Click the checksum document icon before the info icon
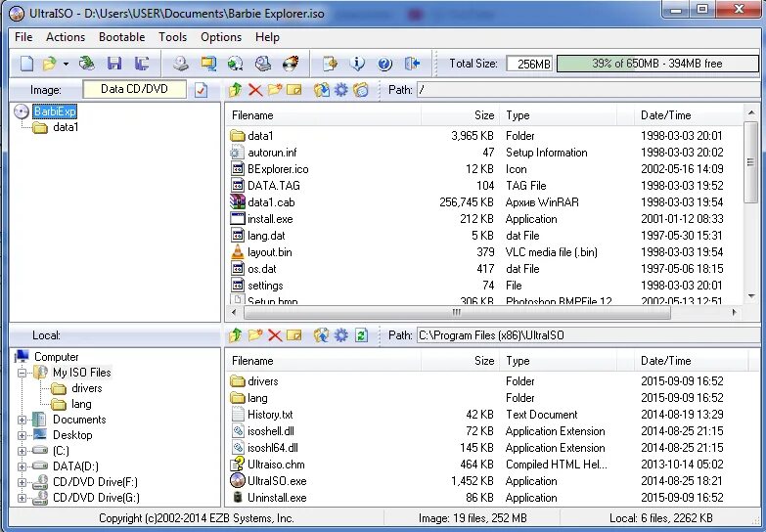Image resolution: width=766 pixels, height=532 pixels. pyautogui.click(x=330, y=64)
